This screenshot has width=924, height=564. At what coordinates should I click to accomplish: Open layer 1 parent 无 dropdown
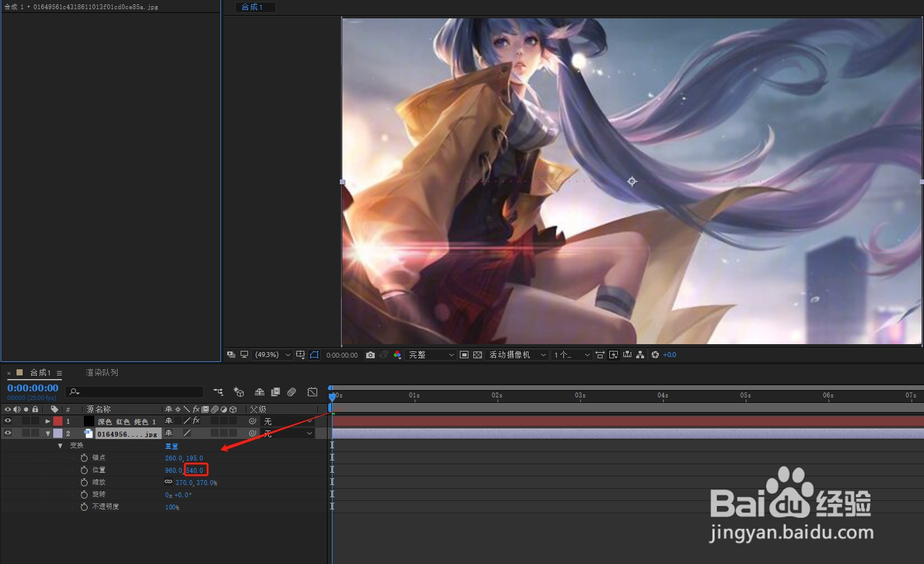pos(288,421)
